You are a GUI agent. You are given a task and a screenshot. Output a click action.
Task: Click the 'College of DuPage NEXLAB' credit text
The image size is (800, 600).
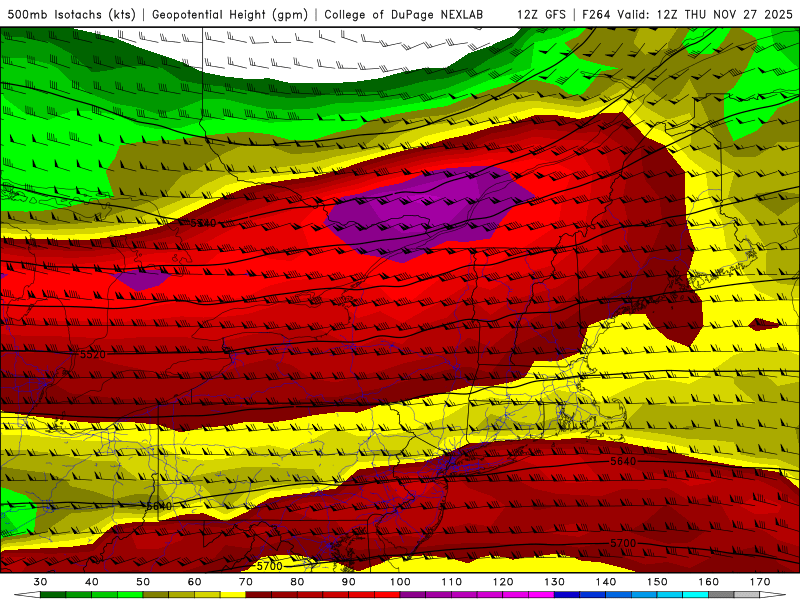[404, 14]
